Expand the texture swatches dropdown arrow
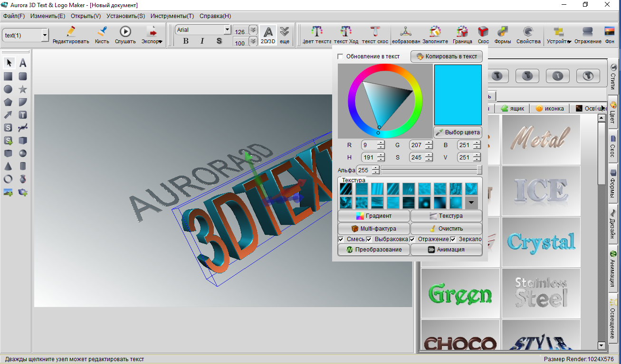Screen dimensions: 621x364 pyautogui.click(x=471, y=203)
